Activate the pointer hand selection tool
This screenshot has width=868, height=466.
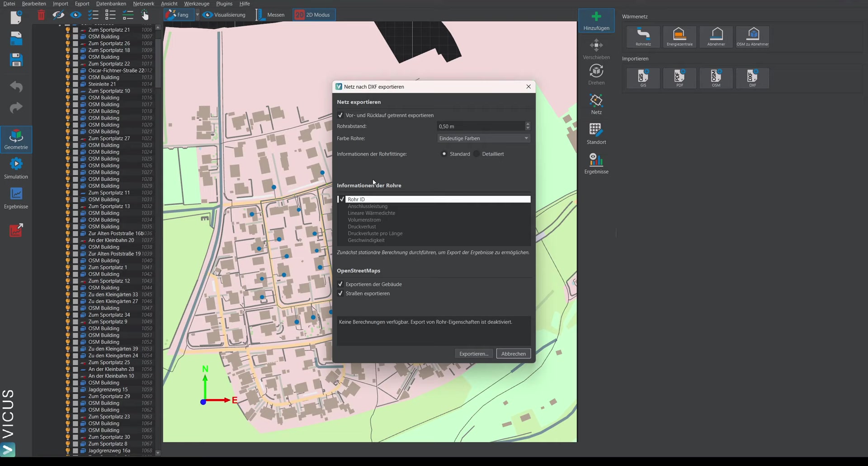point(145,15)
